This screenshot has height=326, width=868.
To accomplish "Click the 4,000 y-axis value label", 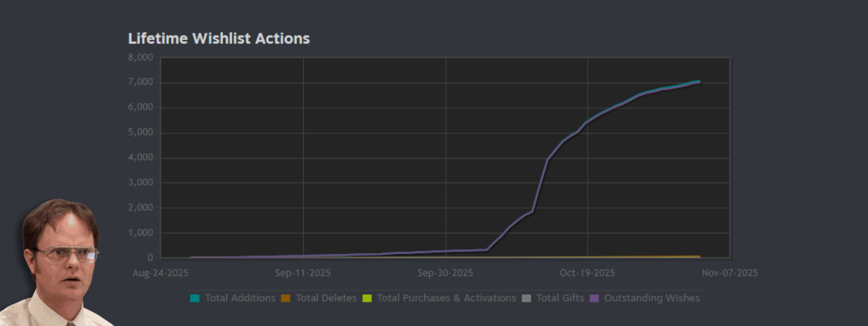I will tap(140, 158).
